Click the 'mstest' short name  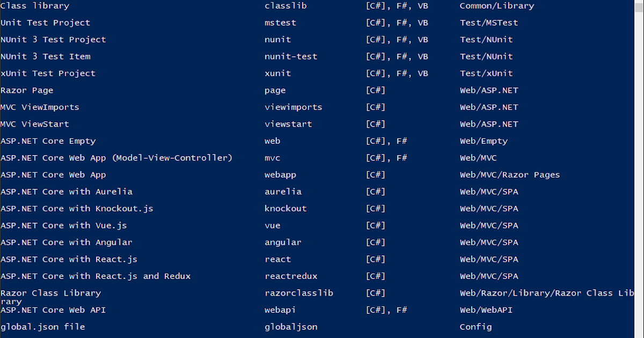click(x=280, y=23)
